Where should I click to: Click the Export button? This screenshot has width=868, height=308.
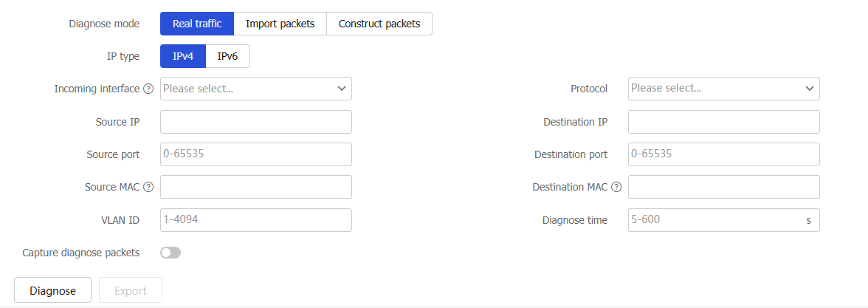click(131, 290)
